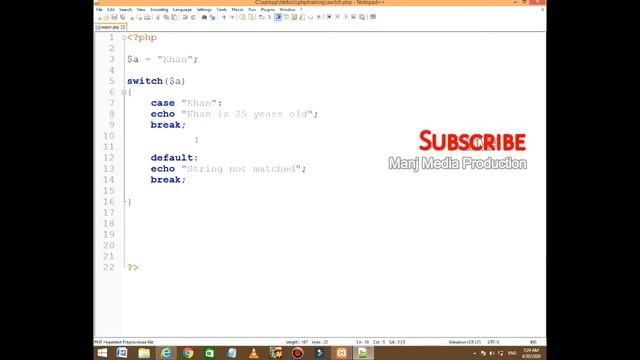Click the system clock in the tray
640x360 pixels.
coord(531,353)
